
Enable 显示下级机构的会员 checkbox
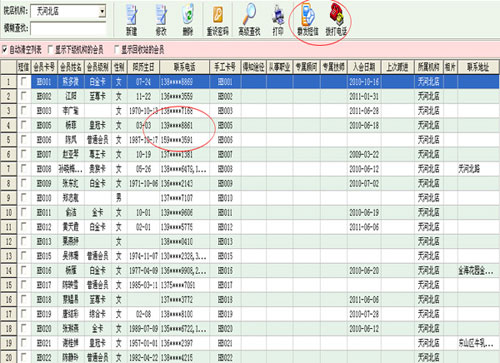(50, 50)
